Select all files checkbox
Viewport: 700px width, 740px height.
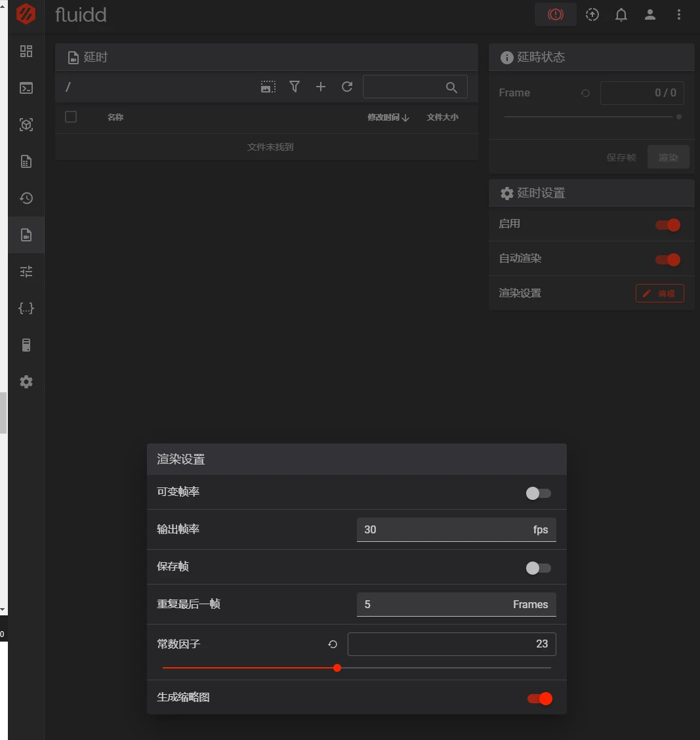tap(71, 117)
